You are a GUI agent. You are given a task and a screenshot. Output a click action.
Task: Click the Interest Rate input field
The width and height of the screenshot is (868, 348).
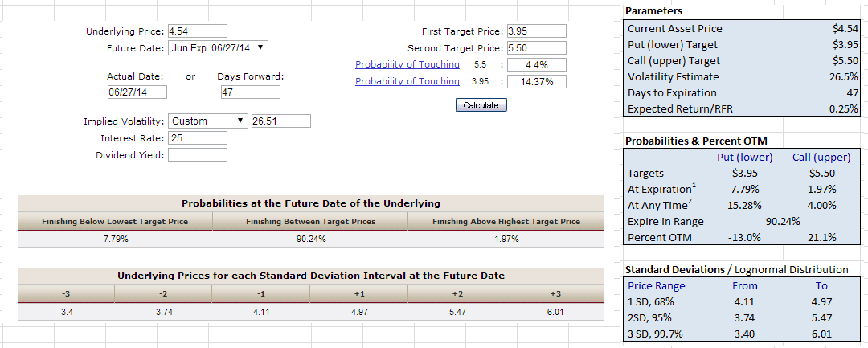[198, 137]
